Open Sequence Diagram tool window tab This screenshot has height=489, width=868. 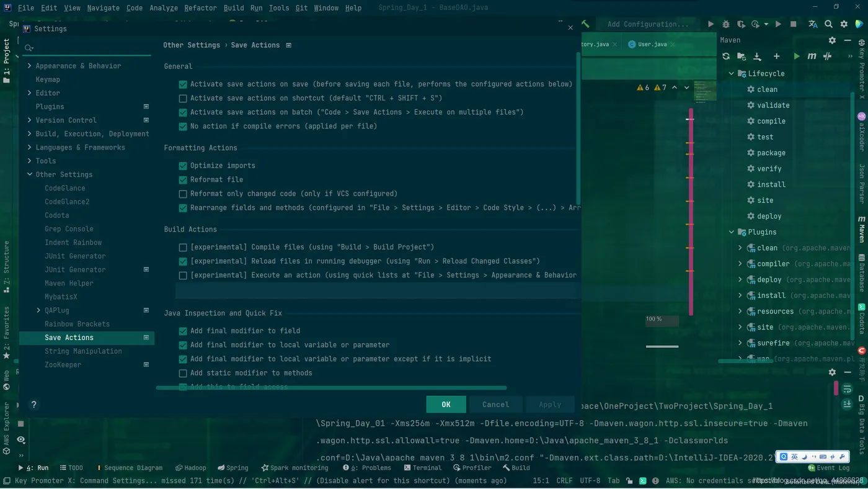(129, 468)
